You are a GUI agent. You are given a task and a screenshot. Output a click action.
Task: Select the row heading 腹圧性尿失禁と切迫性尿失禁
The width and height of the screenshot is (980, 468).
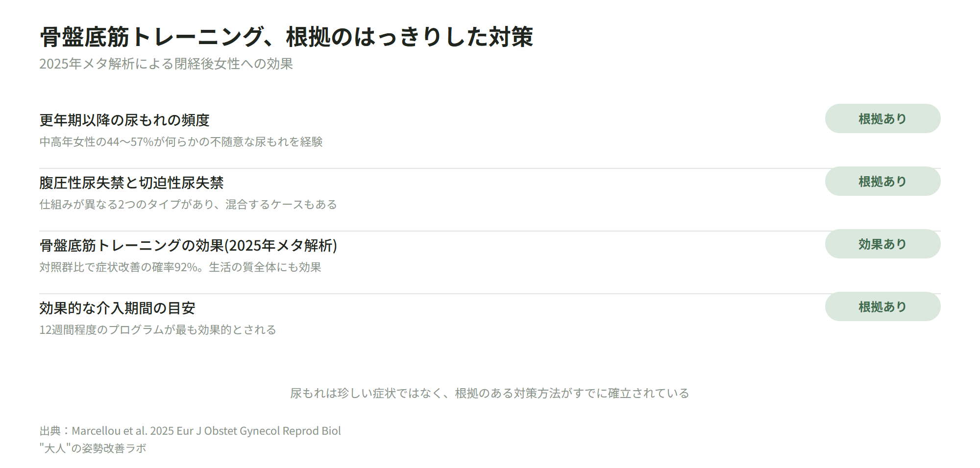click(x=131, y=183)
